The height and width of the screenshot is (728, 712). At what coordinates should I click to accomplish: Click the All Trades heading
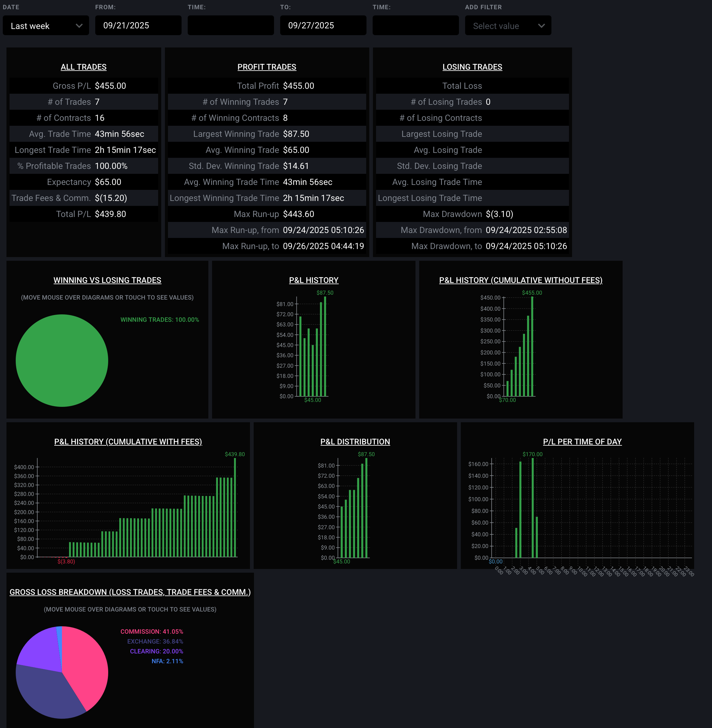[84, 67]
